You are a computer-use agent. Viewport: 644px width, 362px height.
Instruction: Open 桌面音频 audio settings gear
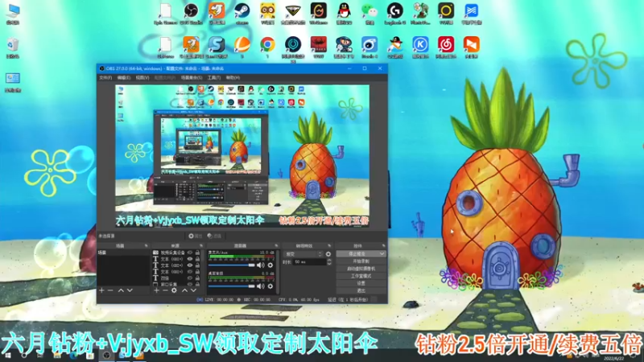(270, 286)
